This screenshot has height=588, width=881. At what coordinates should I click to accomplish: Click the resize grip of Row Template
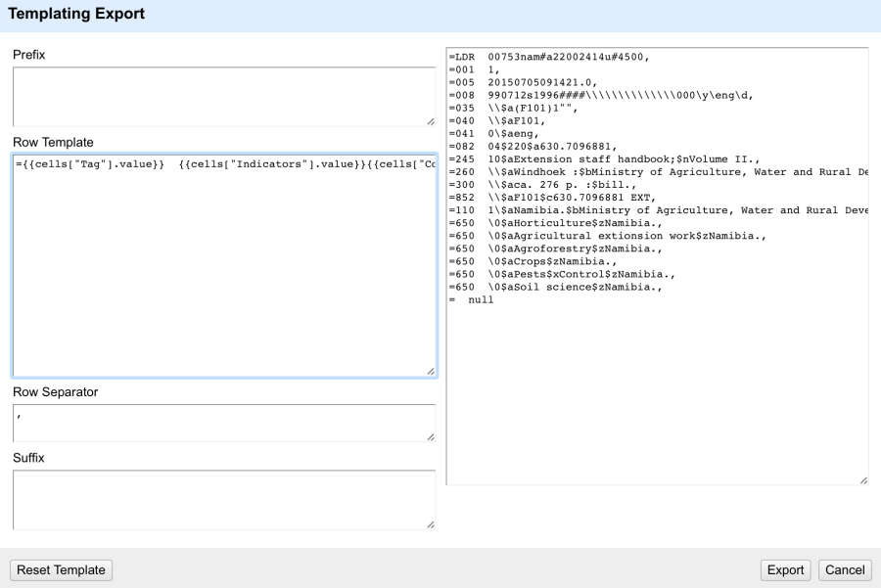coord(429,370)
